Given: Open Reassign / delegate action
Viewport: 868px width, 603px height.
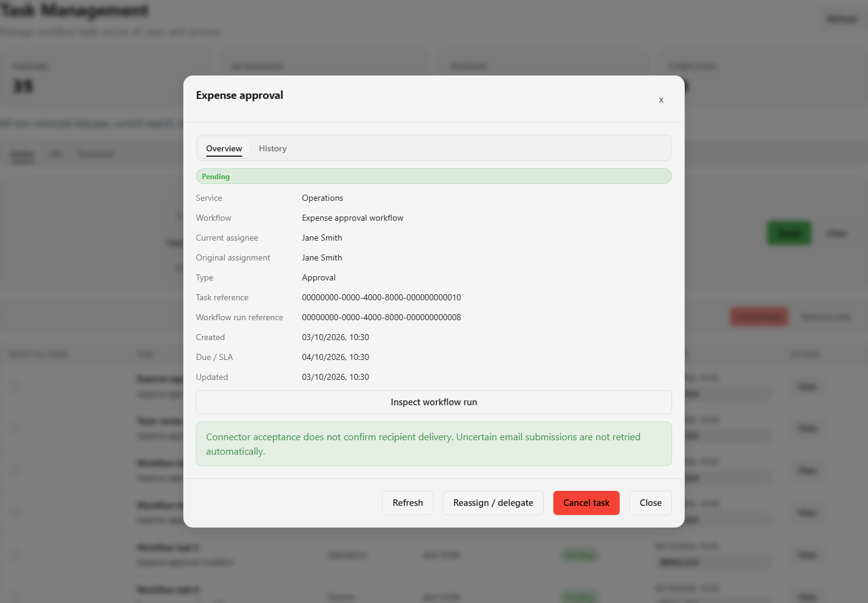Looking at the screenshot, I should click(x=493, y=503).
